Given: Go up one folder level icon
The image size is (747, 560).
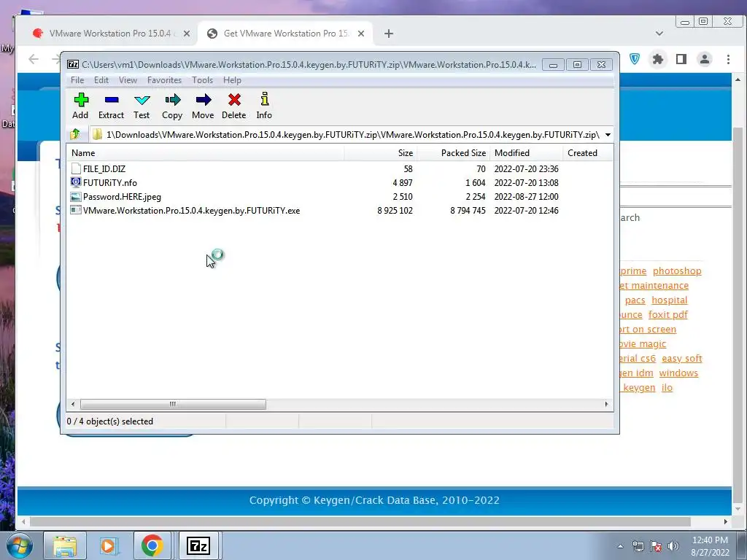Looking at the screenshot, I should tap(75, 134).
